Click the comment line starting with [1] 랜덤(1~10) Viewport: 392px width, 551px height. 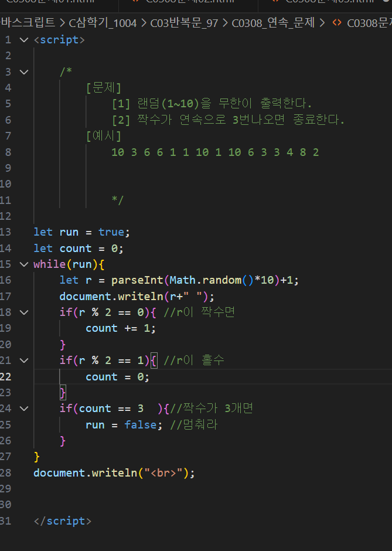pyautogui.click(x=212, y=104)
